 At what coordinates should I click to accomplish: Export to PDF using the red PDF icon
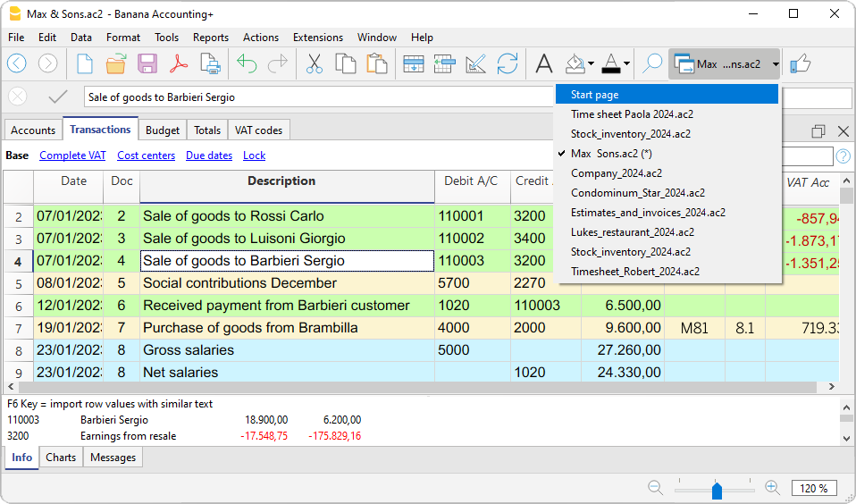point(179,63)
